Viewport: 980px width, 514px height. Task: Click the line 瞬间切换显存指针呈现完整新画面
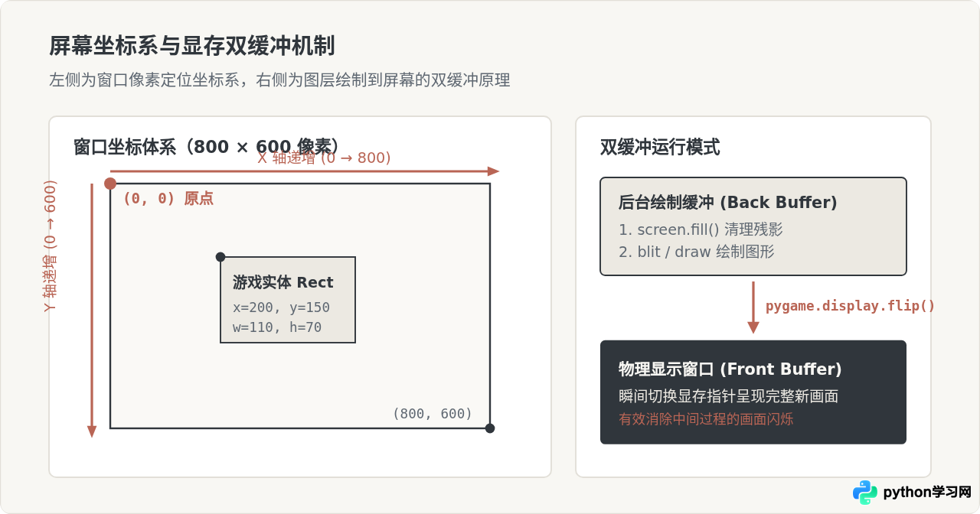pyautogui.click(x=729, y=396)
